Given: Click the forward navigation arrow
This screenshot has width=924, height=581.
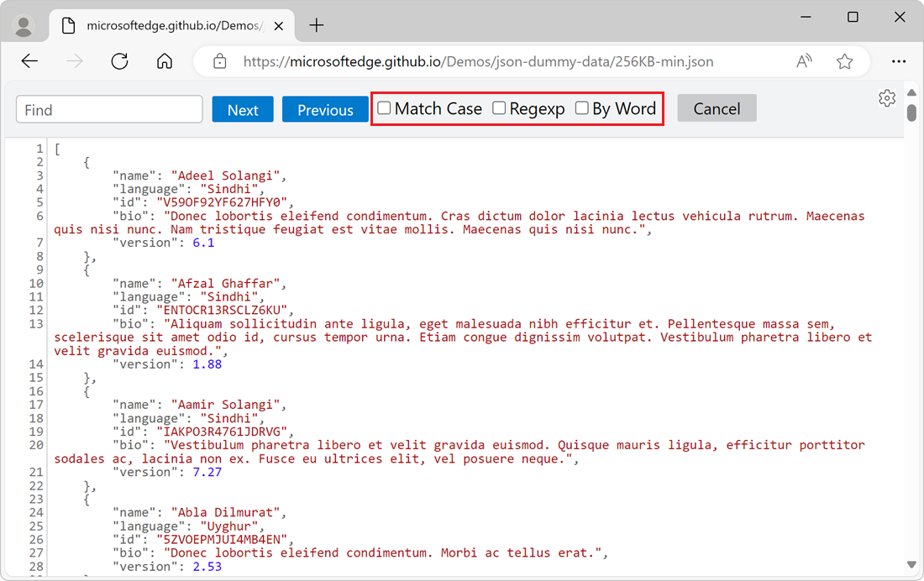Looking at the screenshot, I should 75,61.
